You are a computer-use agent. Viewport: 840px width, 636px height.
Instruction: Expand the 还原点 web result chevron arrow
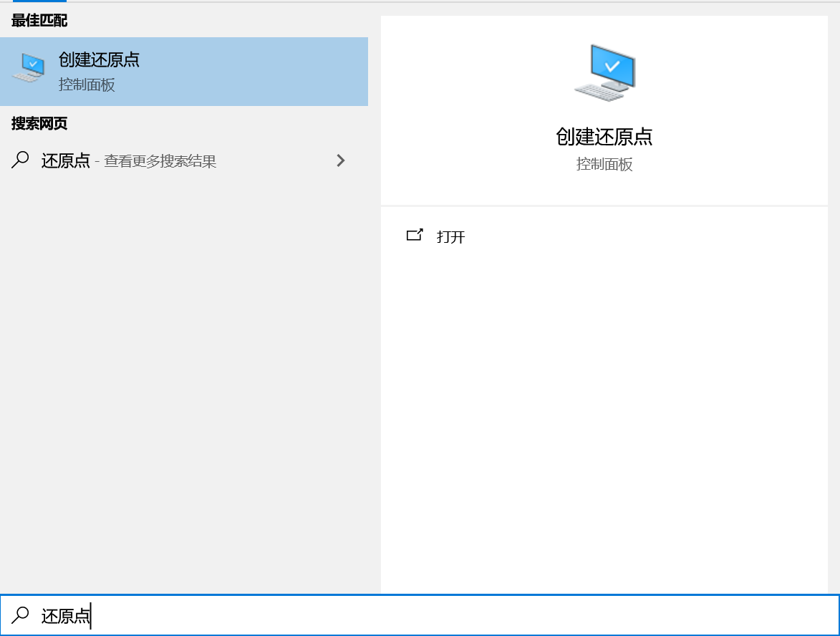[x=341, y=160]
